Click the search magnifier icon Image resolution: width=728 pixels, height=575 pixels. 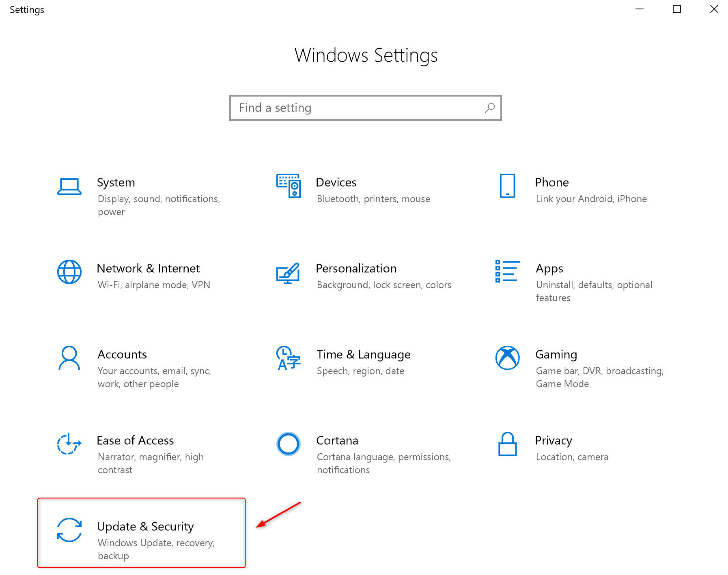pos(490,108)
